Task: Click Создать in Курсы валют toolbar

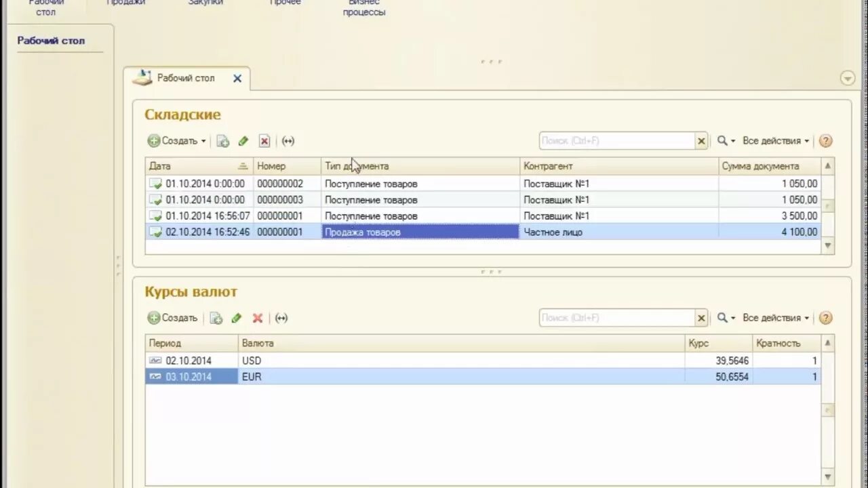Action: 173,318
